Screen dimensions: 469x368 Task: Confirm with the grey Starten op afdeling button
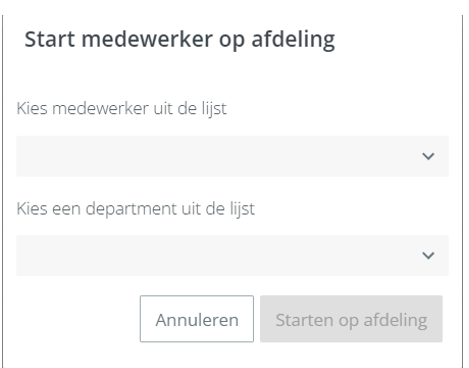[351, 319]
